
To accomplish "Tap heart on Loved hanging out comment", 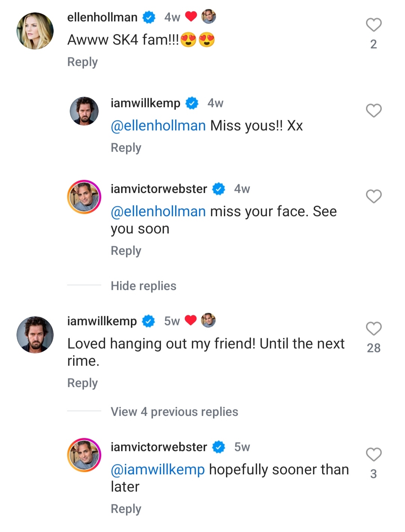I will click(x=373, y=329).
